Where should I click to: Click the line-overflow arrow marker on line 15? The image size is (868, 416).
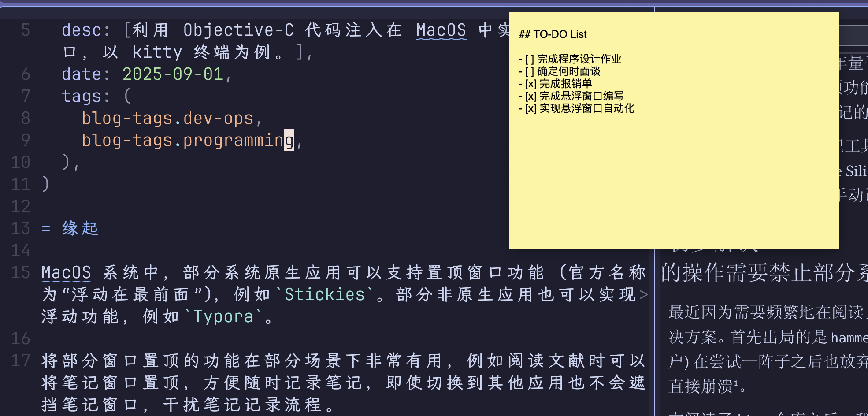pyautogui.click(x=644, y=294)
